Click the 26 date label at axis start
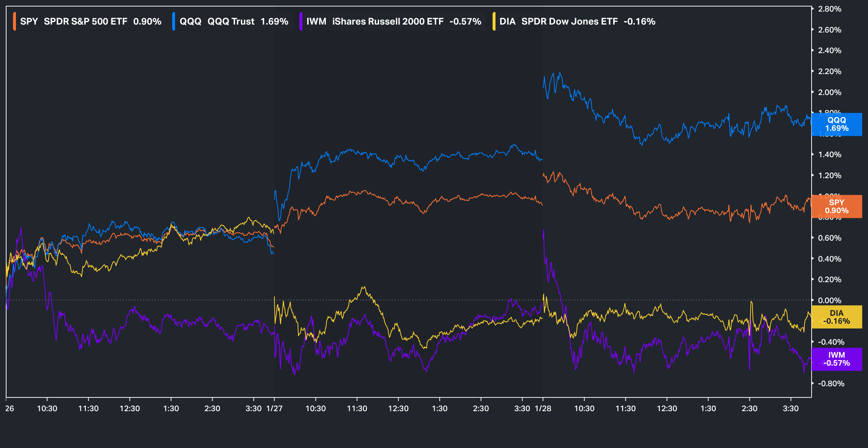This screenshot has height=448, width=868. click(10, 409)
